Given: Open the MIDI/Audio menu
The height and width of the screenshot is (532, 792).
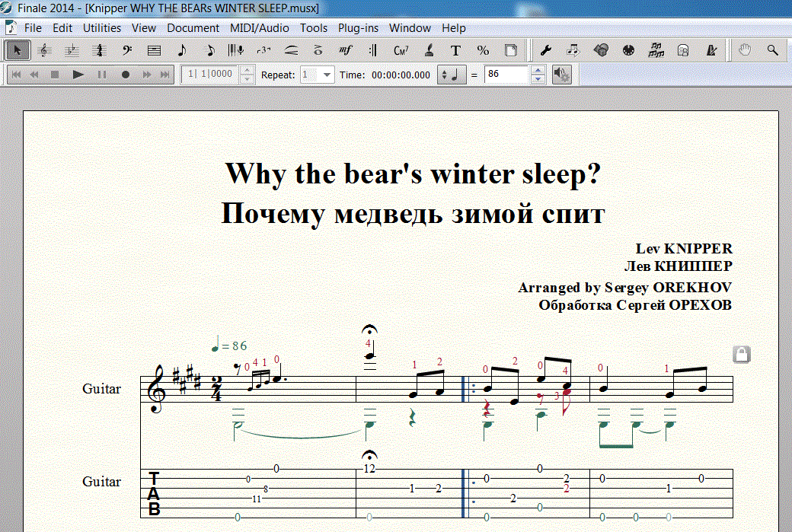Looking at the screenshot, I should coord(260,28).
